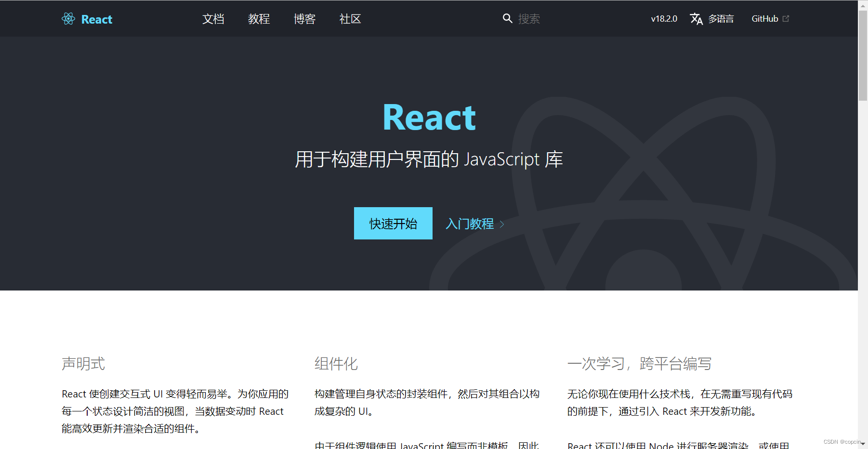Click the 快速开始 button
The height and width of the screenshot is (449, 868).
click(393, 224)
